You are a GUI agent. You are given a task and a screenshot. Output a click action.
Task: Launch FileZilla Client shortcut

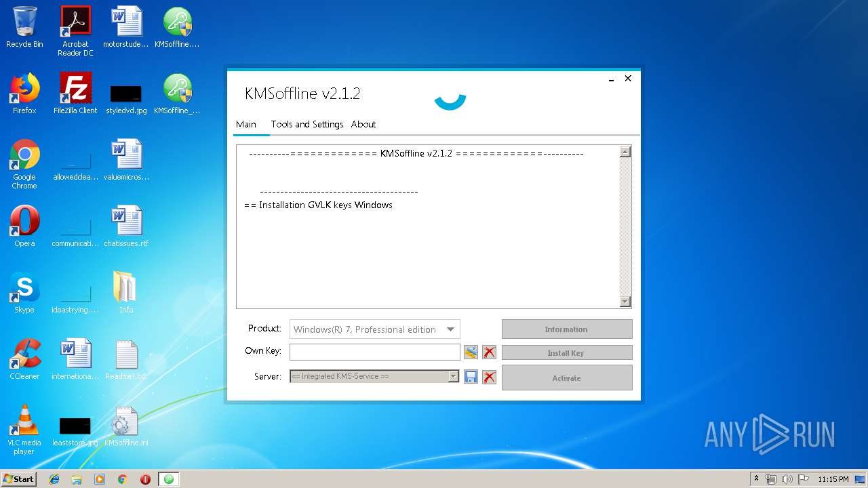75,94
